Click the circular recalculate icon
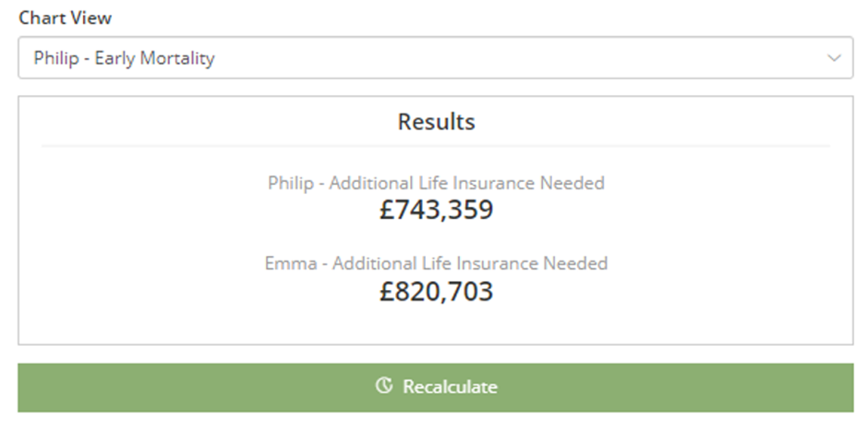This screenshot has height=426, width=868. (x=383, y=385)
